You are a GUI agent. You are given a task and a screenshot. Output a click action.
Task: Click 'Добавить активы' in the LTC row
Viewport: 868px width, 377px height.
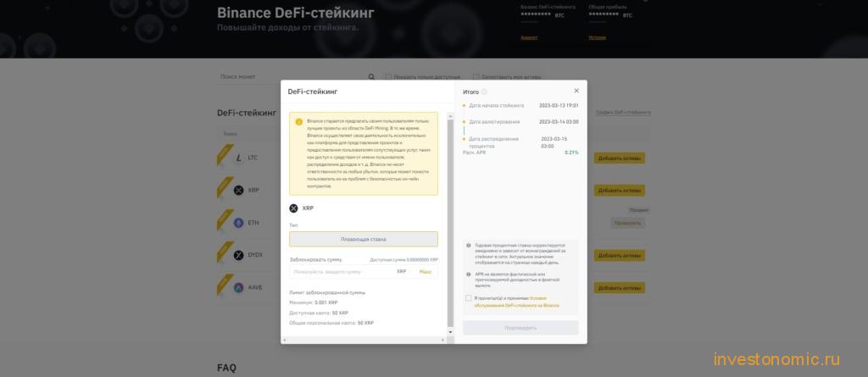[x=620, y=158]
